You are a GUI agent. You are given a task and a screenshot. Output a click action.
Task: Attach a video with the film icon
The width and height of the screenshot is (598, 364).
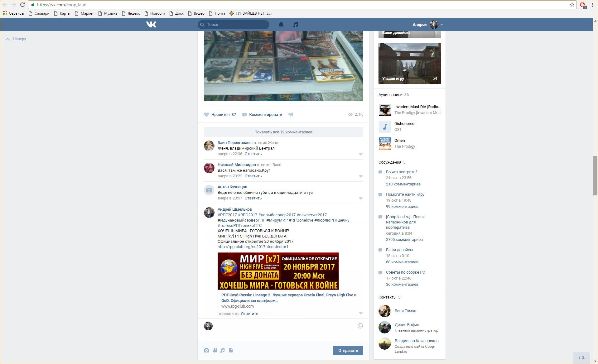point(215,350)
